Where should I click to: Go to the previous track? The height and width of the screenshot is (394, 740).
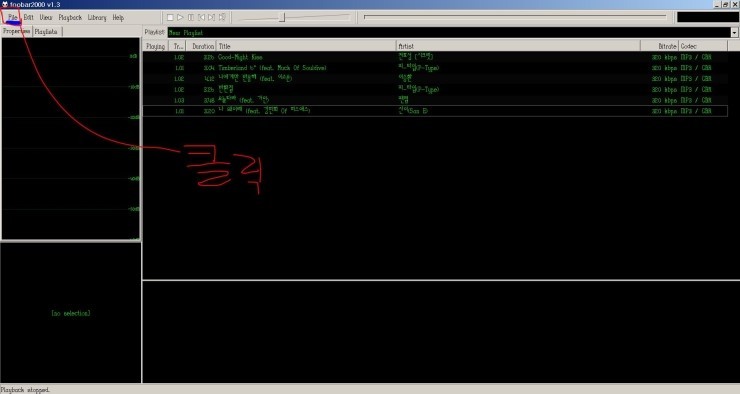pos(201,17)
